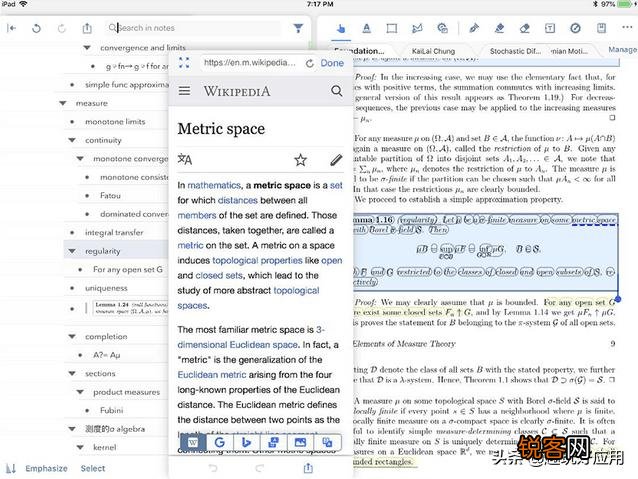Select the 'uniqueness' outline note
Viewport: 638px width, 479px height.
coord(106,288)
